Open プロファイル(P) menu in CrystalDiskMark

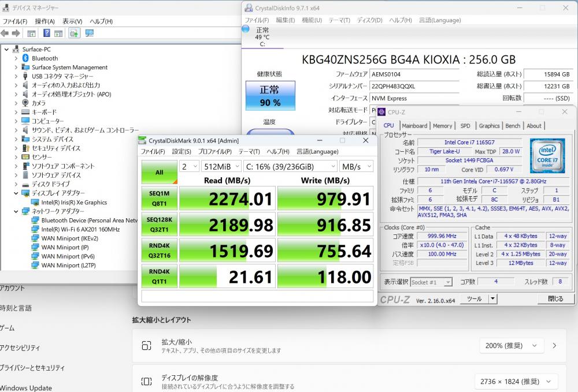pos(215,152)
